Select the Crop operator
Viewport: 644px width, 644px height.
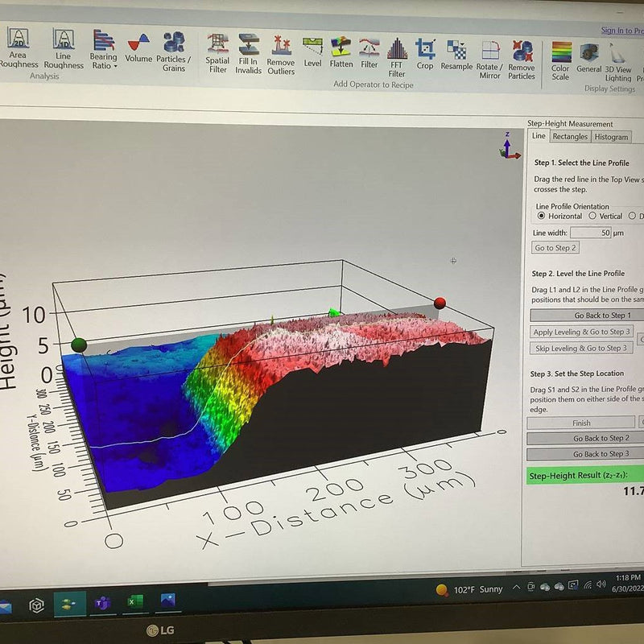pos(425,54)
